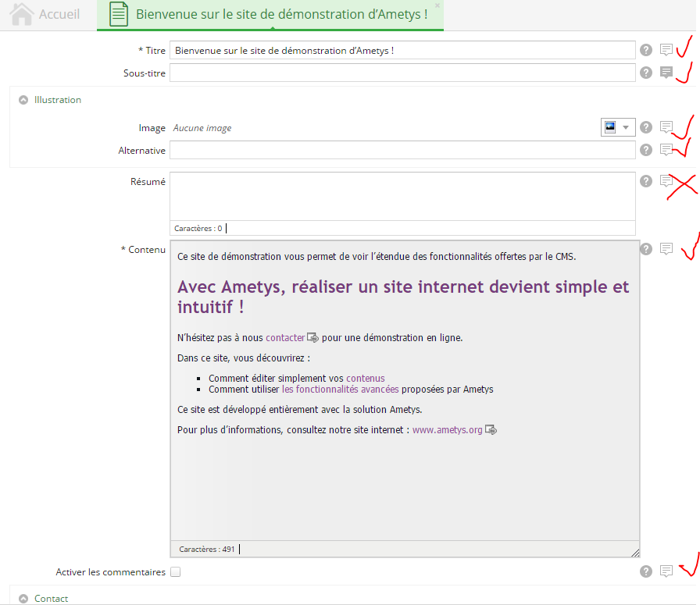Click the Ce site de démonstration paragraph
Screen dimensions: 700x605
tap(377, 257)
